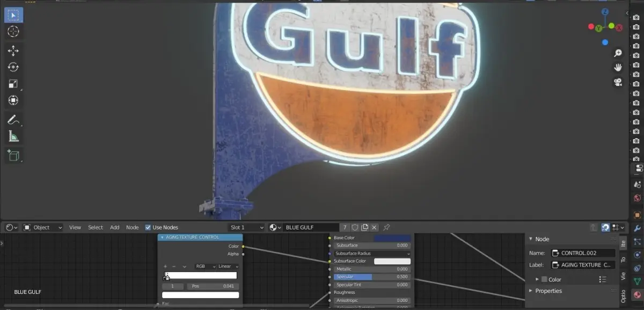Open the Slot 1 material slot dropdown

click(246, 227)
